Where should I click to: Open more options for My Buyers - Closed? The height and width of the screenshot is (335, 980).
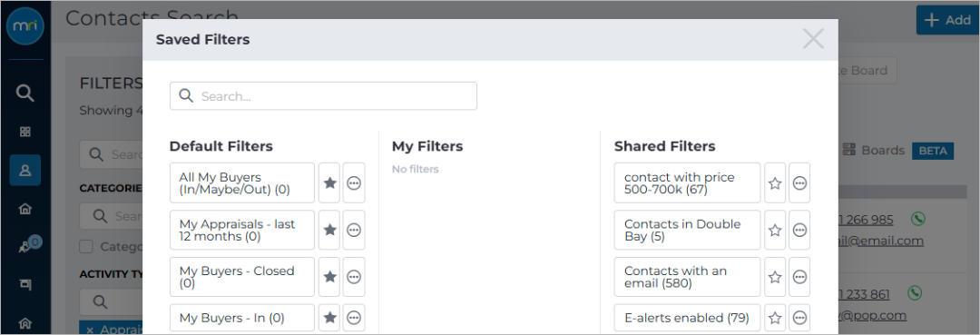(354, 277)
